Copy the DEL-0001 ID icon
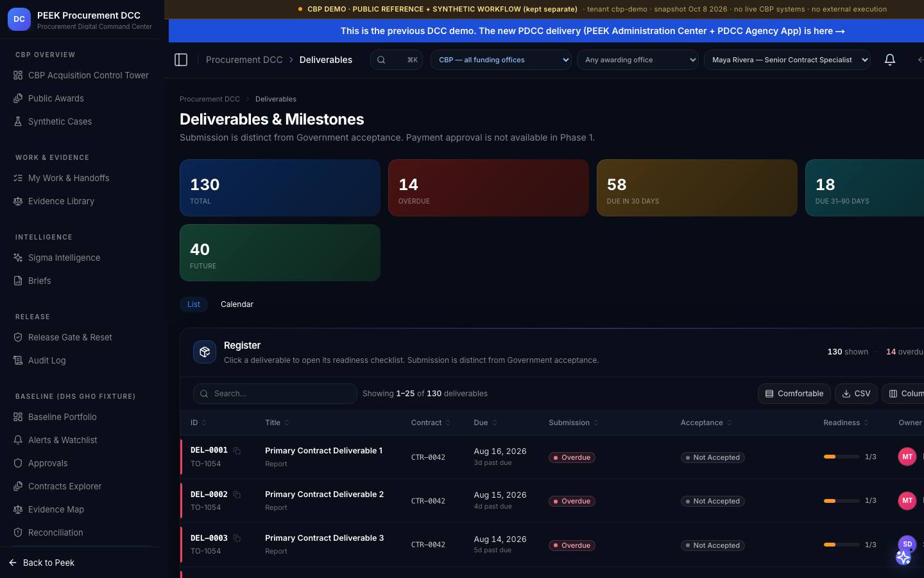Image resolution: width=924 pixels, height=578 pixels. pyautogui.click(x=237, y=451)
